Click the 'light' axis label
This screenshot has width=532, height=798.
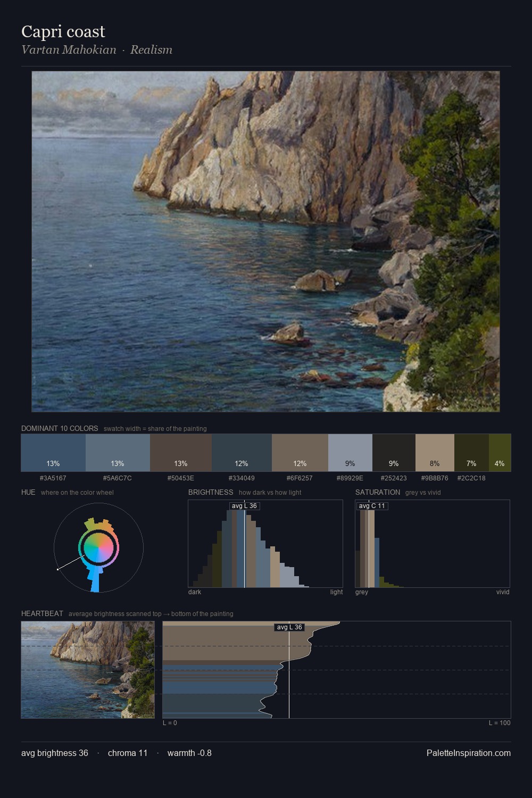pyautogui.click(x=336, y=592)
